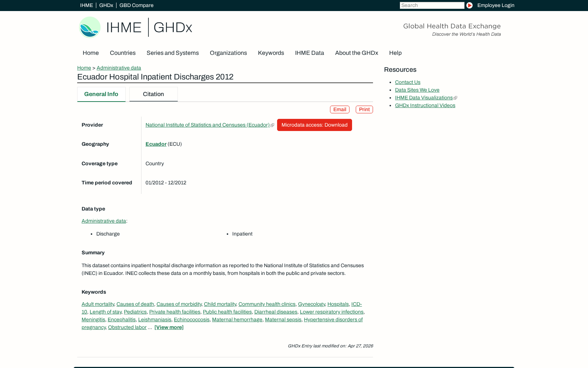Viewport: 588px width, 368px height.
Task: Click the external link icon next to National Institute provider
Action: point(272,125)
